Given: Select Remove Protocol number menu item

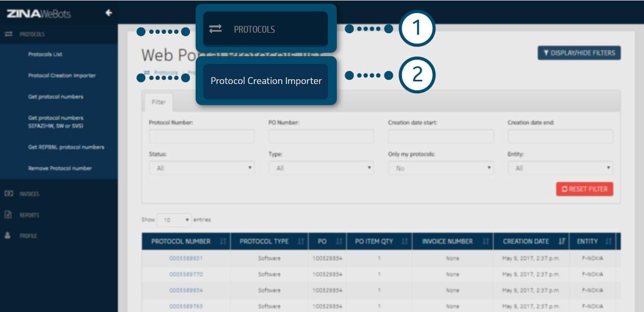Looking at the screenshot, I should 60,168.
